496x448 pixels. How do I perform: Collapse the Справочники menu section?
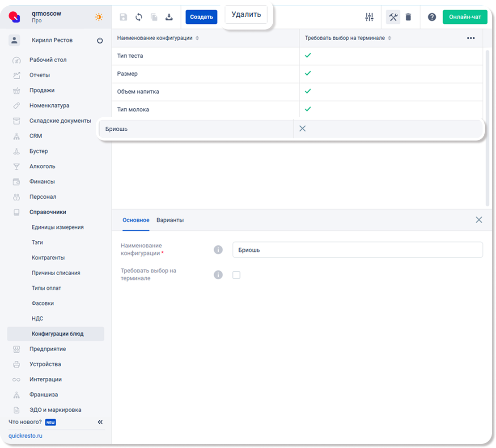[x=48, y=212]
